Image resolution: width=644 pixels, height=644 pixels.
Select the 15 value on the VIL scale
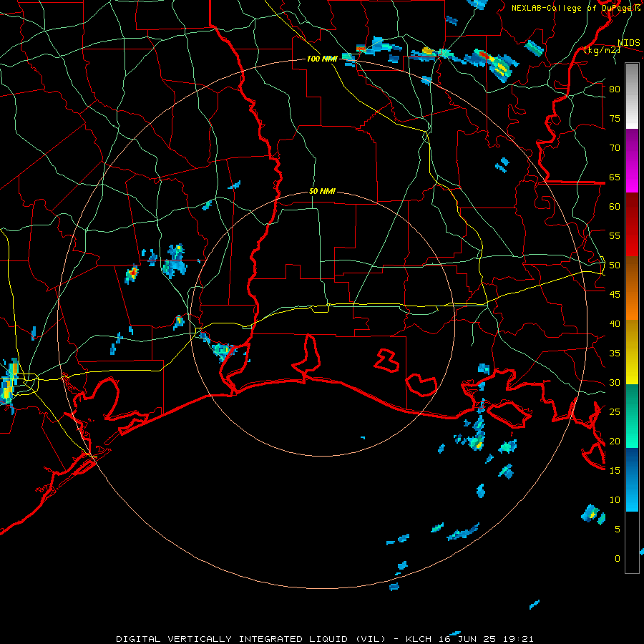coord(615,471)
